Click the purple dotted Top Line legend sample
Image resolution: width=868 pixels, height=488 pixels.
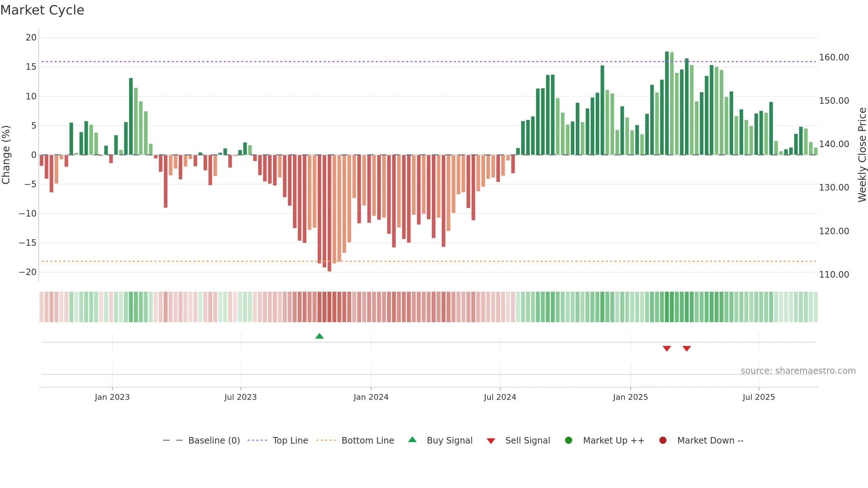click(x=257, y=440)
